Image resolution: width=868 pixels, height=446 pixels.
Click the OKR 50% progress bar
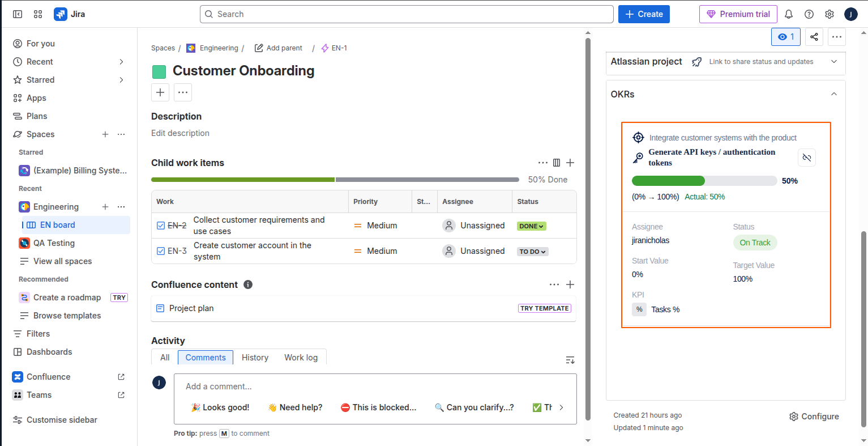704,181
